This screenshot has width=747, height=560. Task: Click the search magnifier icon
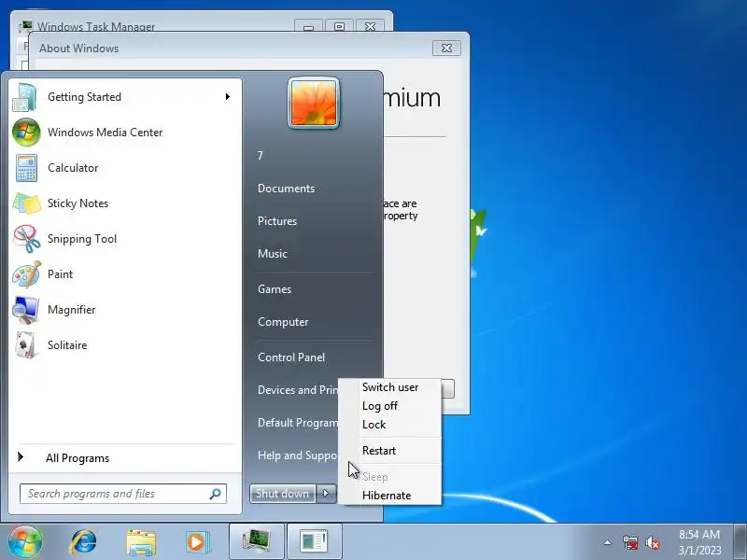point(216,494)
